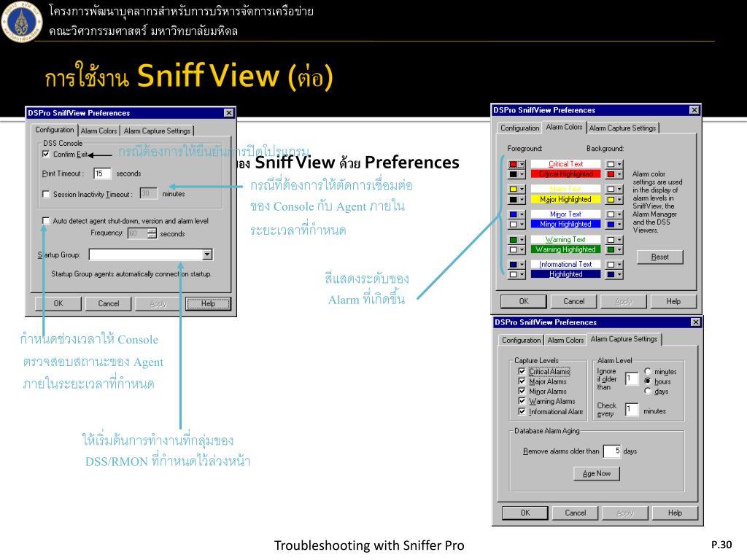The width and height of the screenshot is (747, 560).
Task: Switch to Configuration tab in Alarm Colors dialog
Action: click(x=519, y=128)
